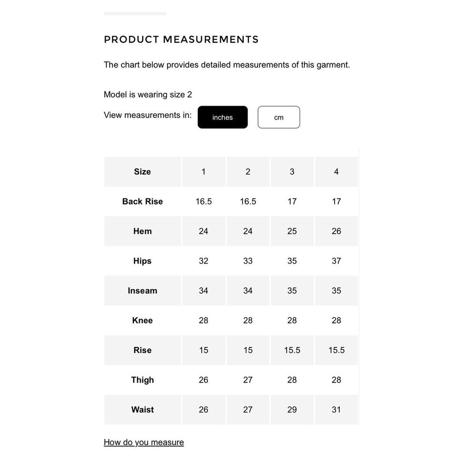Image resolution: width=476 pixels, height=476 pixels.
Task: Click size 4 column header
Action: point(337,171)
